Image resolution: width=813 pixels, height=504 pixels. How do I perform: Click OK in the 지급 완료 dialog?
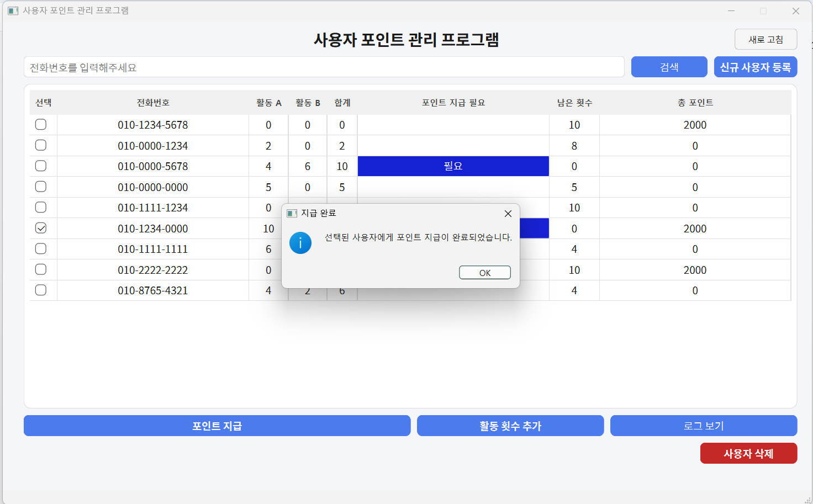[x=484, y=273]
